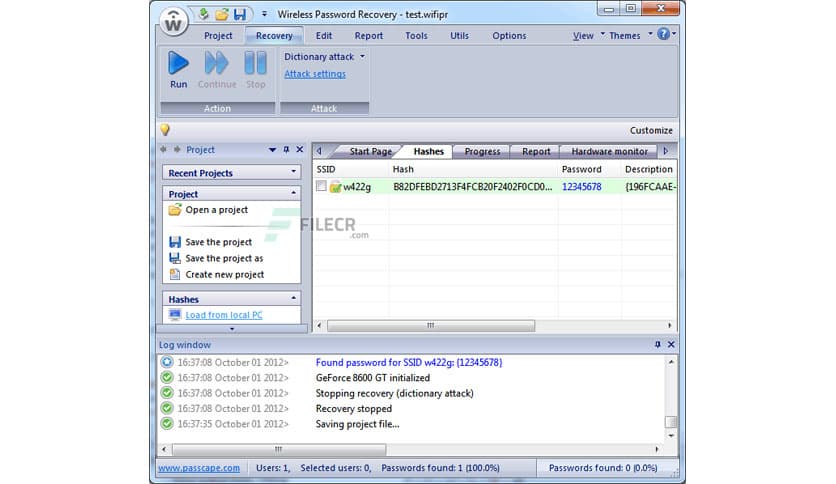Collapse the Hashes section in the sidebar
This screenshot has height=484, width=836.
(x=293, y=298)
